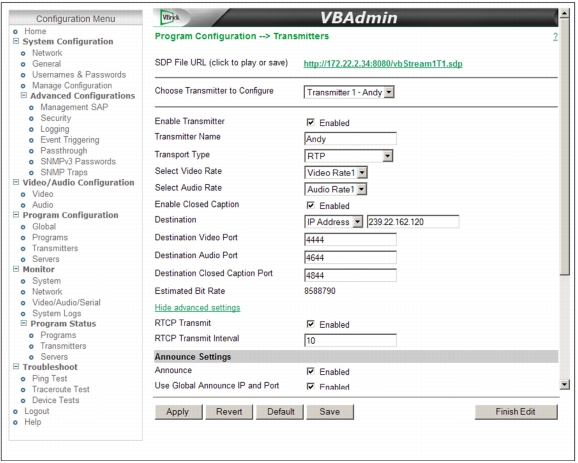This screenshot has height=463, width=578.
Task: Open the Choose Transmitter to Configure dropdown
Action: (x=349, y=92)
